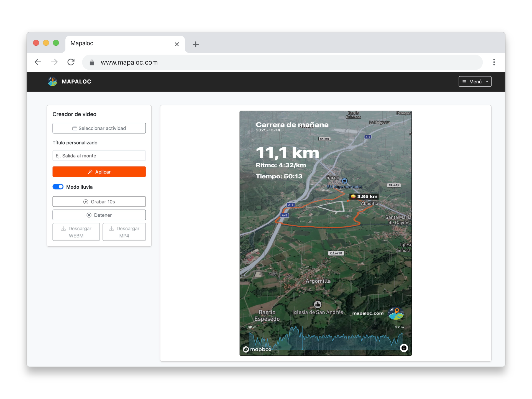The image size is (532, 399).
Task: Click Detener to stop recording
Action: (x=99, y=215)
